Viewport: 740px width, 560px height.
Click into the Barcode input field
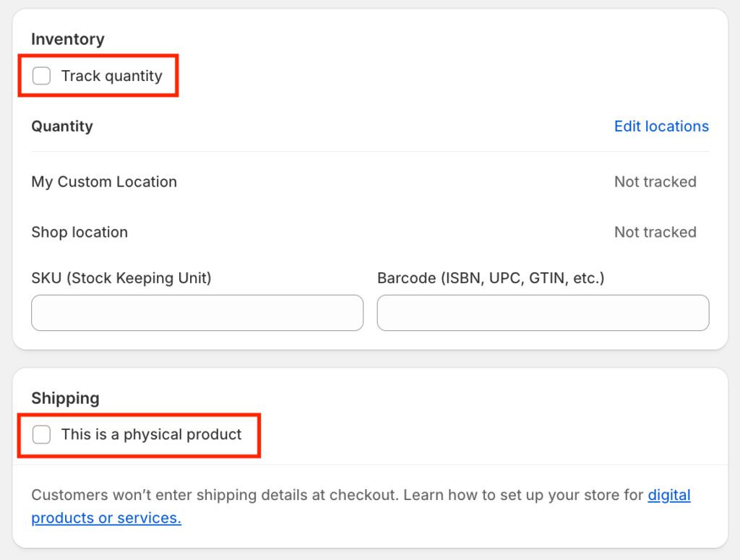pyautogui.click(x=543, y=313)
